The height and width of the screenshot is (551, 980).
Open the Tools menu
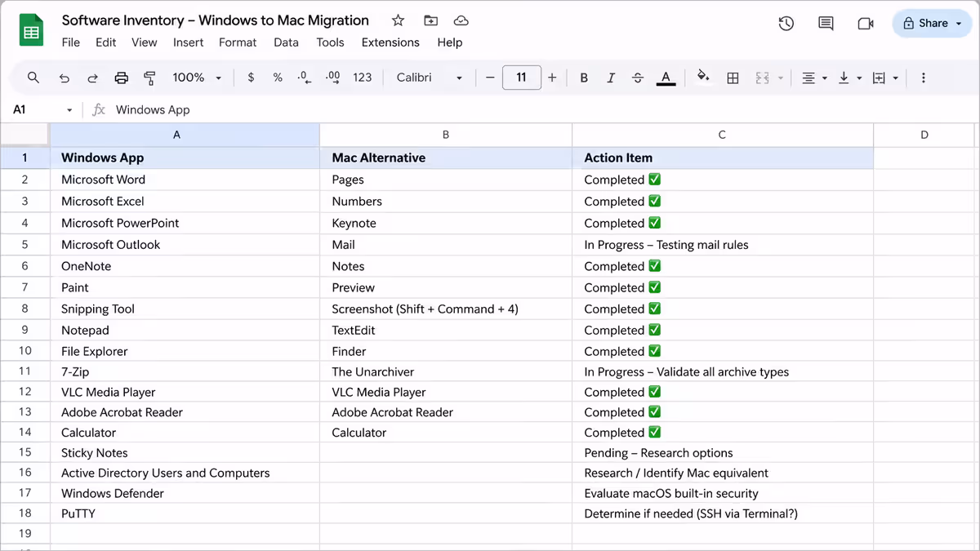(330, 42)
